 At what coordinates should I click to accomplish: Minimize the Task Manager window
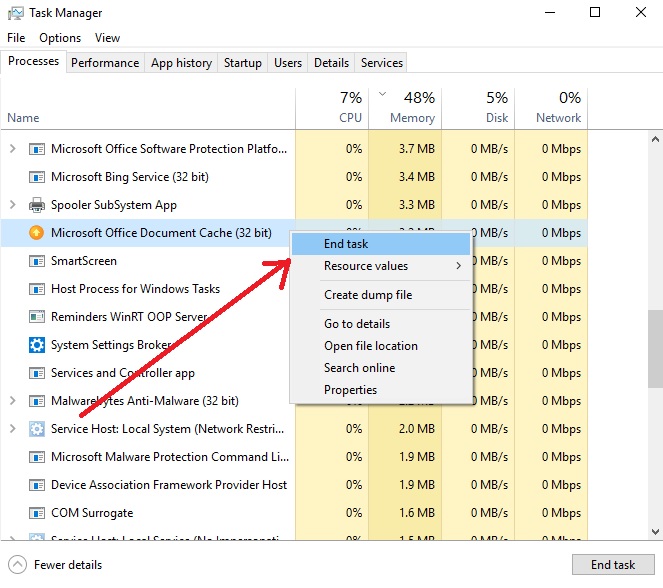click(550, 12)
